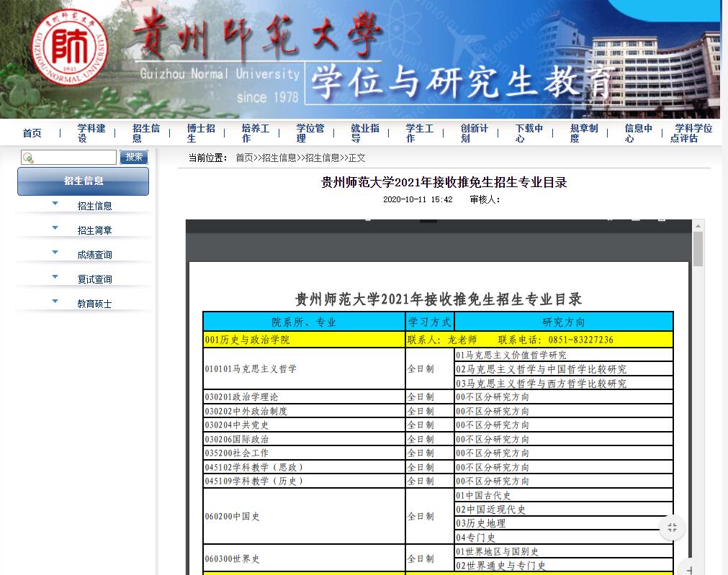Click cell 03历史地理
Screen dimensions: 728x575
pos(564,523)
